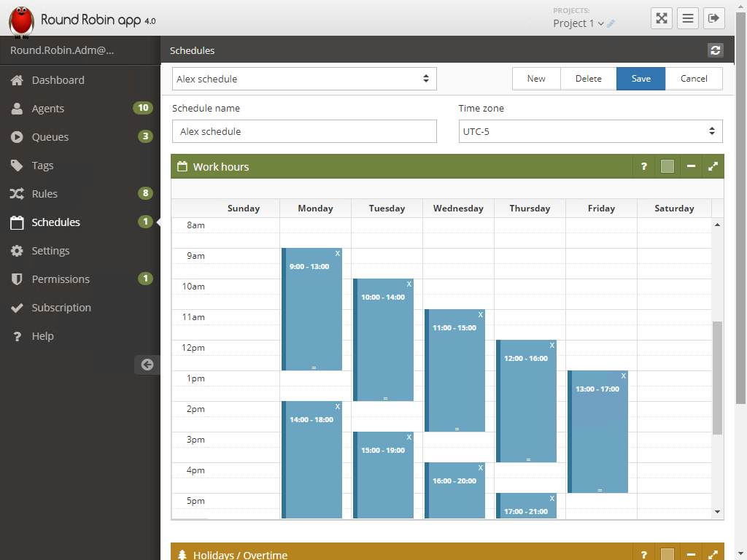This screenshot has width=747, height=560.
Task: Open the Rules sidebar menu item
Action: [x=44, y=194]
